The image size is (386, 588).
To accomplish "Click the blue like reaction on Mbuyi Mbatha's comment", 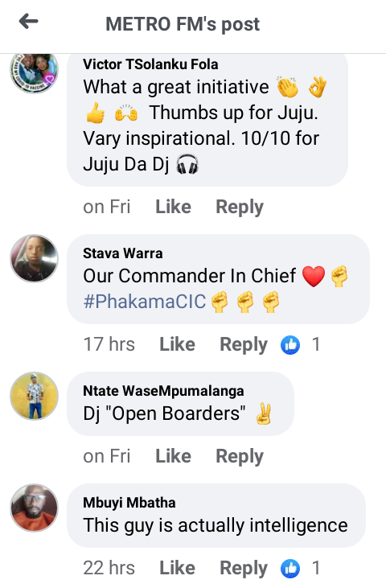I will (290, 568).
